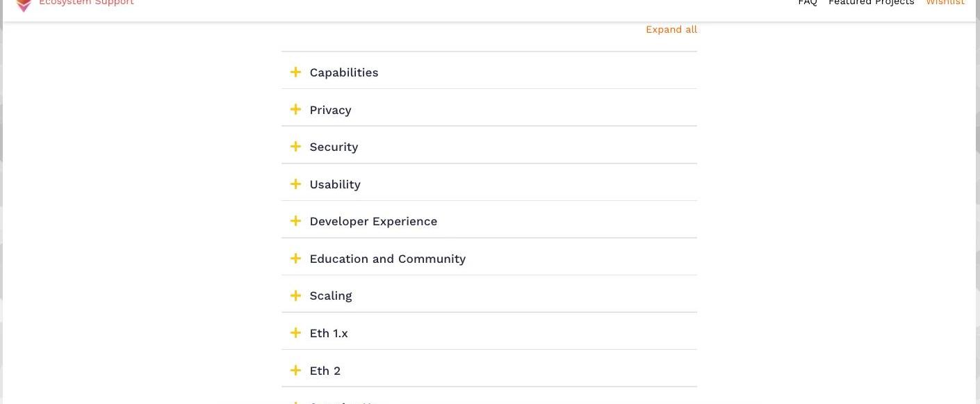
Task: Expand the Developer Experience section title
Action: tap(373, 221)
